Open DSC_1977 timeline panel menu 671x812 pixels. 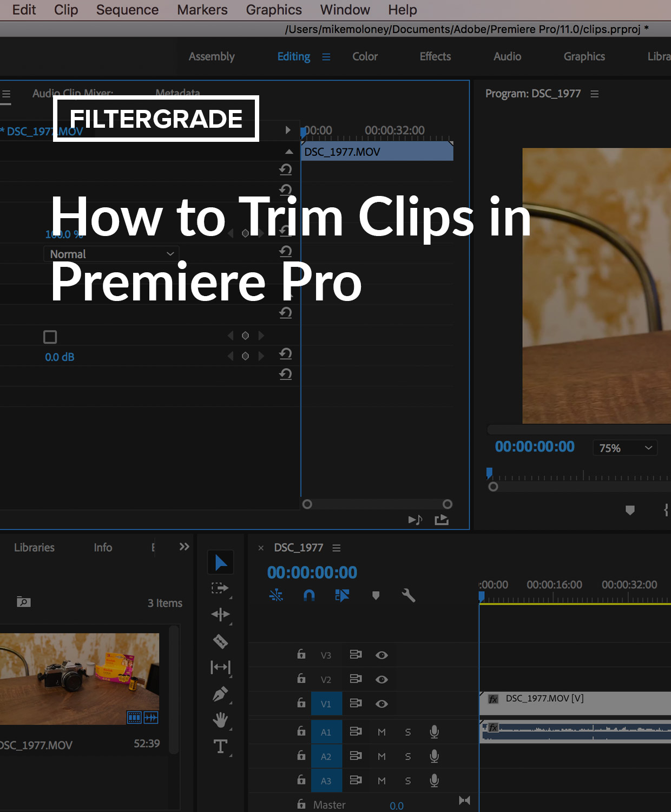point(337,548)
